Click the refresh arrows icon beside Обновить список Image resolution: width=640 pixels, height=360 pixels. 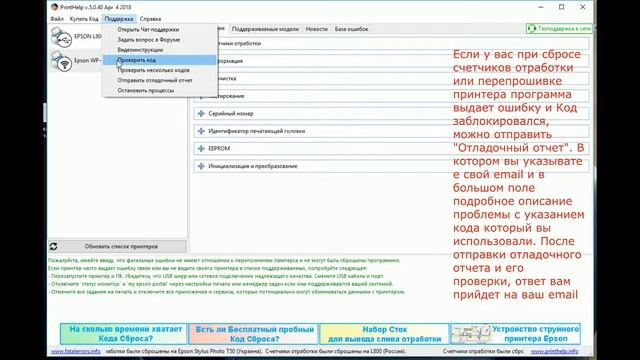click(53, 247)
